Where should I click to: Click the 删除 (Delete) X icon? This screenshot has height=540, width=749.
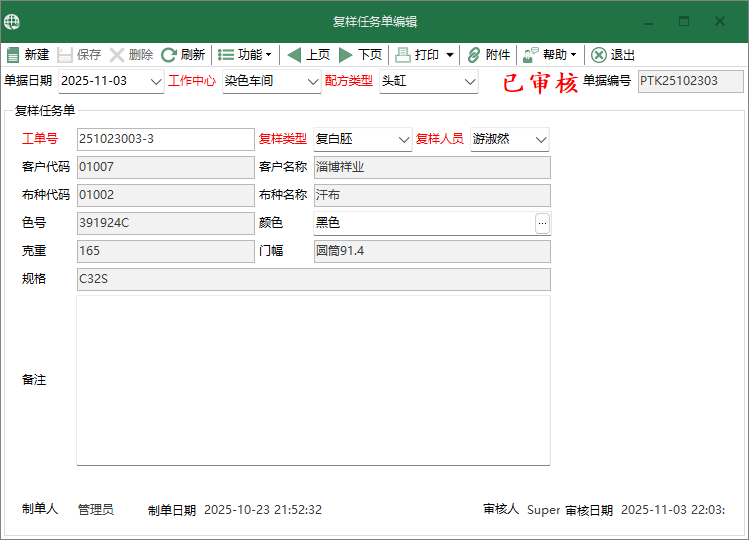(x=117, y=55)
